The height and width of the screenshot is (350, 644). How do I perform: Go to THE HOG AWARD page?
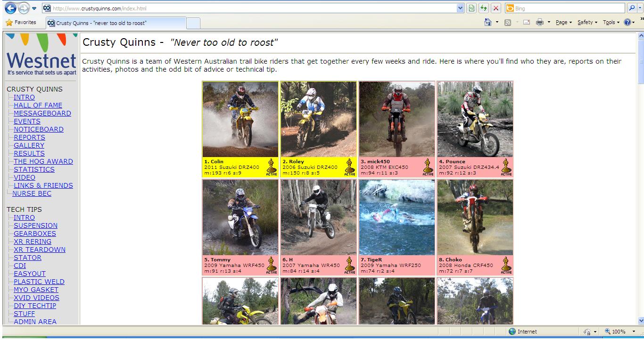[43, 161]
